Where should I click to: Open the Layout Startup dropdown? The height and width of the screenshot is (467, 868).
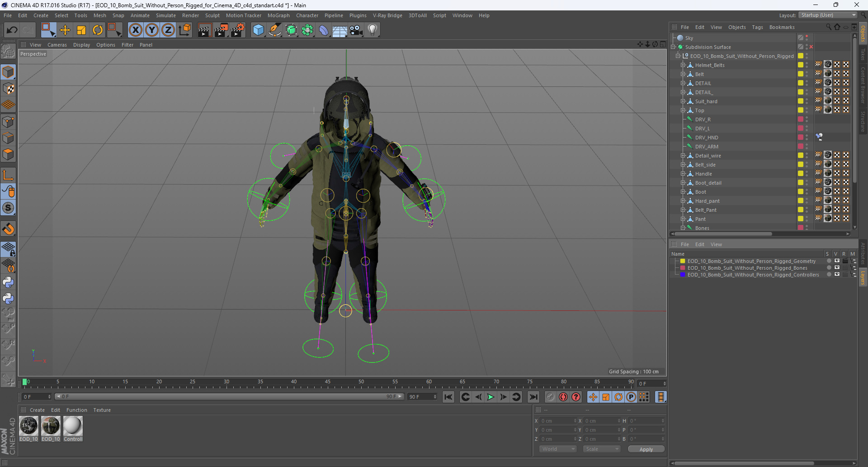(x=828, y=15)
